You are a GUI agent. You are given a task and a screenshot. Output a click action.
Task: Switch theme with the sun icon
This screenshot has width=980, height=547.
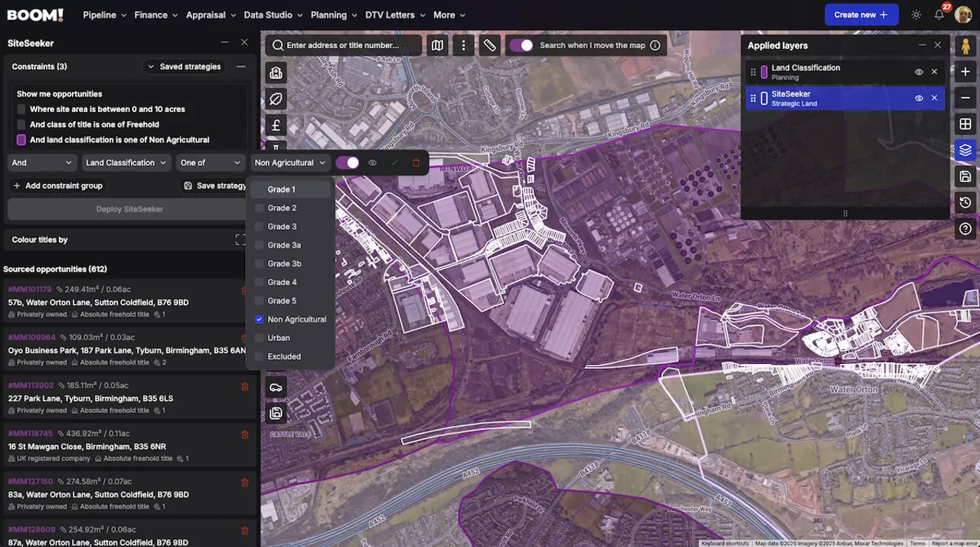coord(916,15)
